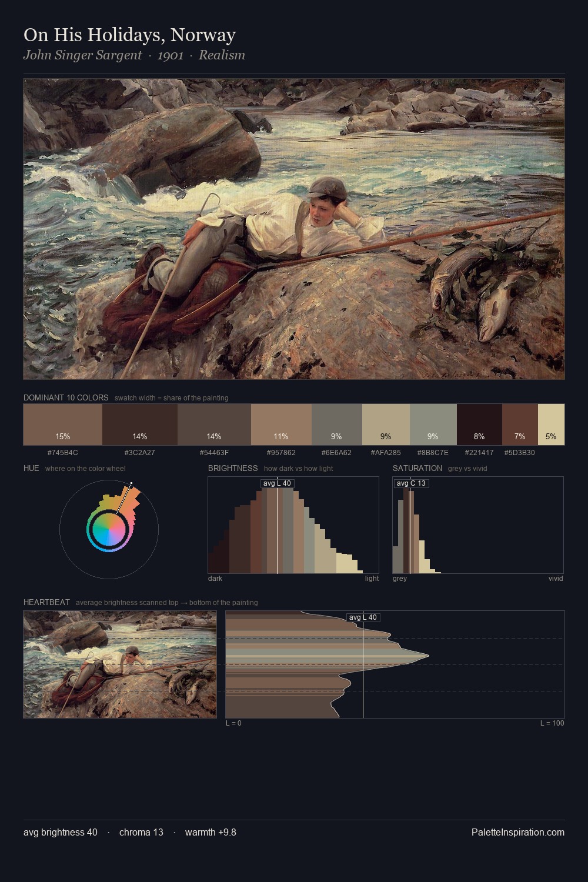Click the hex code #6E6A62 label
The width and height of the screenshot is (588, 882).
(x=336, y=453)
